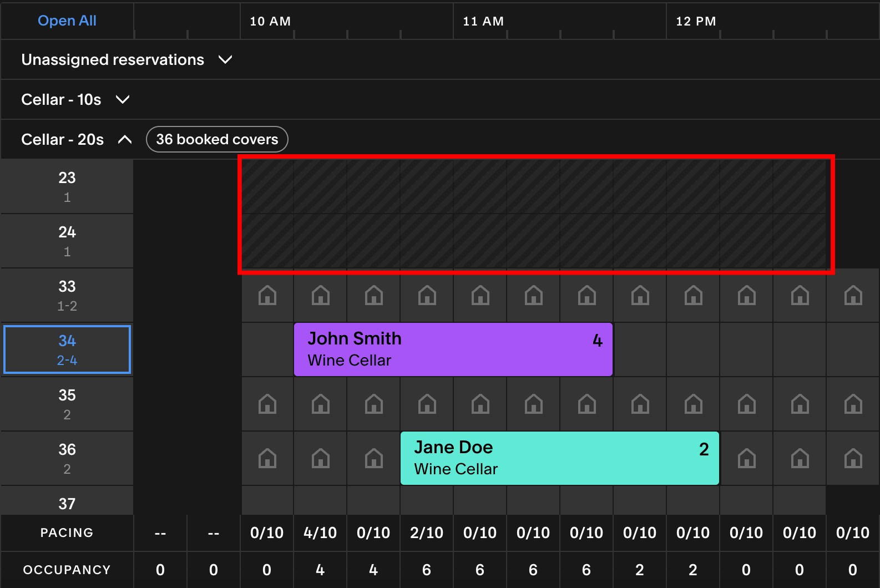This screenshot has height=588, width=880.
Task: Click the 2/10 pacing cell
Action: pyautogui.click(x=427, y=533)
